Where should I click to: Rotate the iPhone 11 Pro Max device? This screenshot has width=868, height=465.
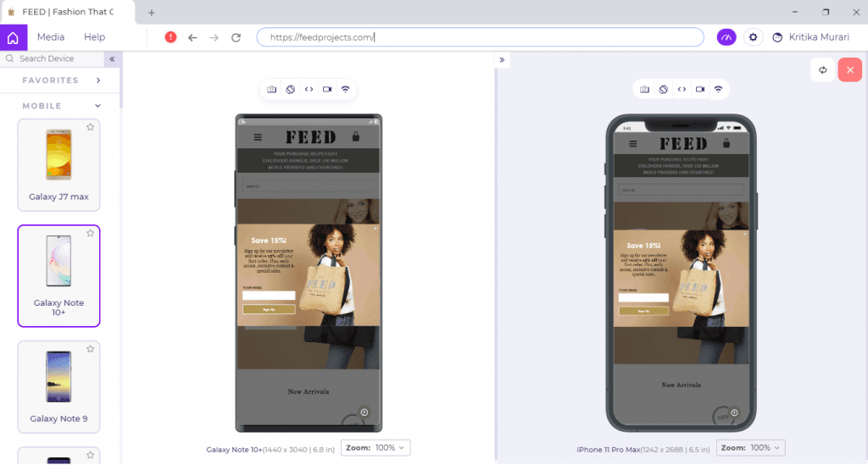point(663,89)
